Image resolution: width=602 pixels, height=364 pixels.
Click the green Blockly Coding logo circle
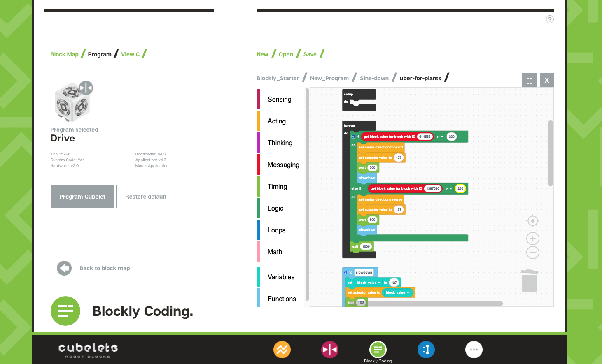[65, 311]
